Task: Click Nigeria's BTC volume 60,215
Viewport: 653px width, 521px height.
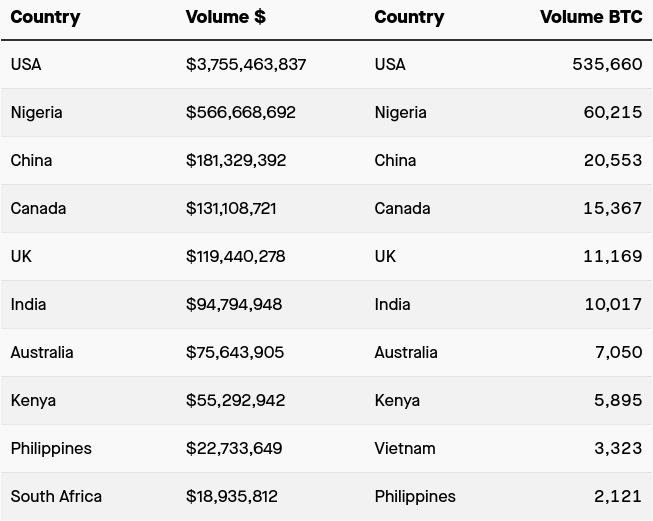Action: pos(613,112)
